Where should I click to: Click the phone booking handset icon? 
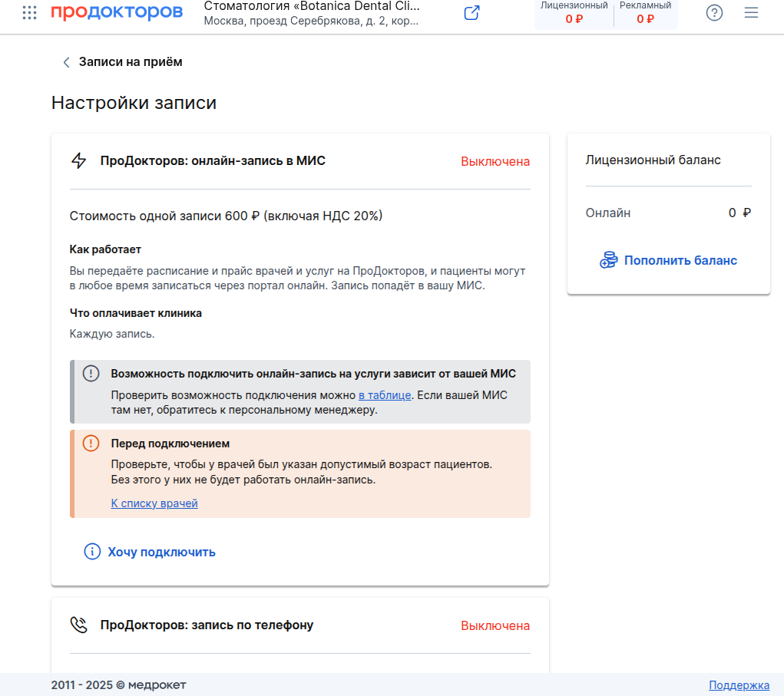click(78, 625)
